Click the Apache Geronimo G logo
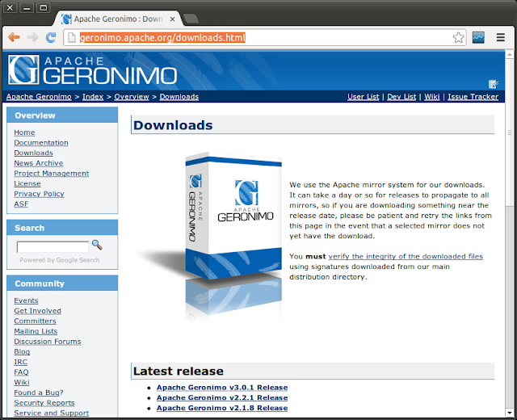The height and width of the screenshot is (420, 517). click(23, 69)
